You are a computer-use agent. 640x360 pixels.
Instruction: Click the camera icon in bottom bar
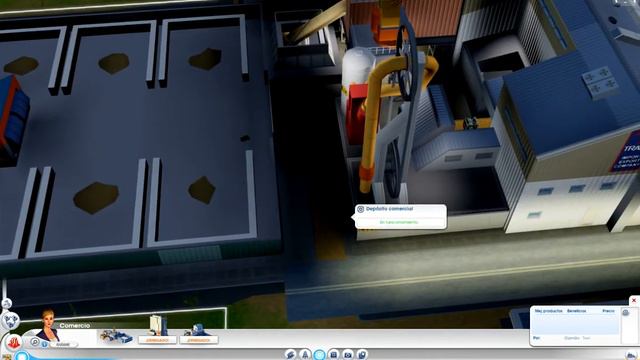point(348,354)
